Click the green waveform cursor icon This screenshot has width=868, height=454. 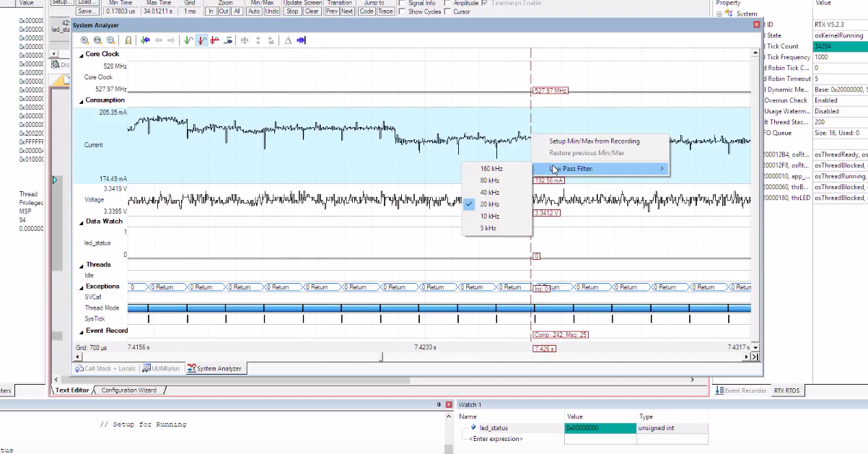pyautogui.click(x=188, y=40)
